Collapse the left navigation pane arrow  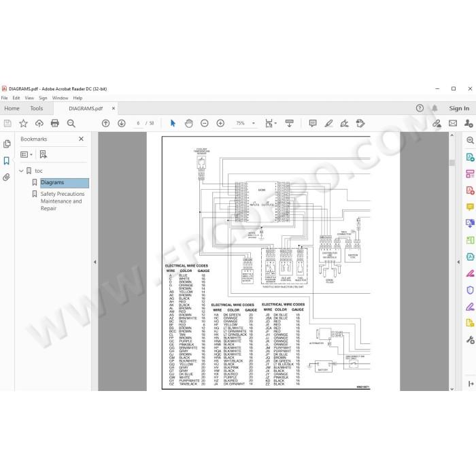(x=95, y=262)
